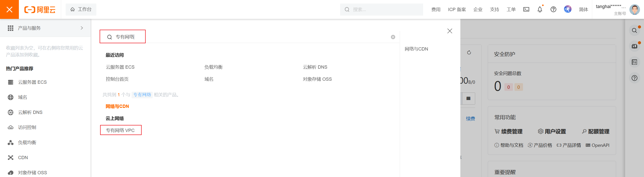Open recent 对象存储 OSS entry
Viewport: 644px width, 177px height.
tap(317, 79)
